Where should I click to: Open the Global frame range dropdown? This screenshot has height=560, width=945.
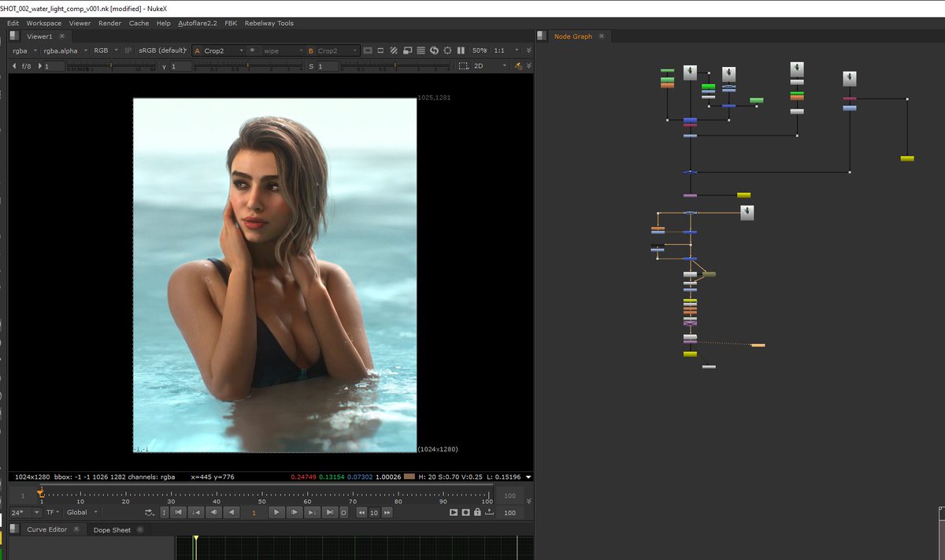point(82,512)
